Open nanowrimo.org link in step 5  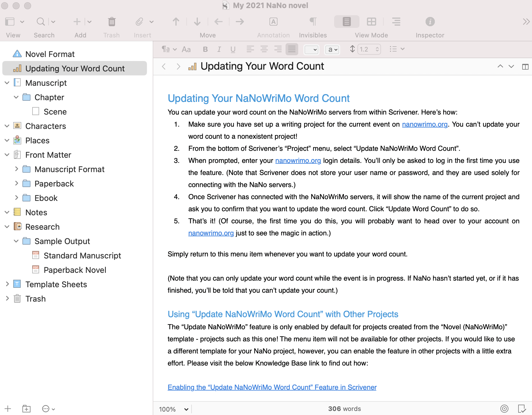[211, 233]
